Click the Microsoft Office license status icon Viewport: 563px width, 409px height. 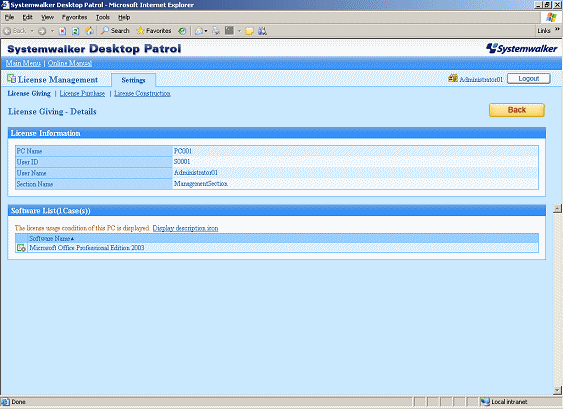pos(21,248)
